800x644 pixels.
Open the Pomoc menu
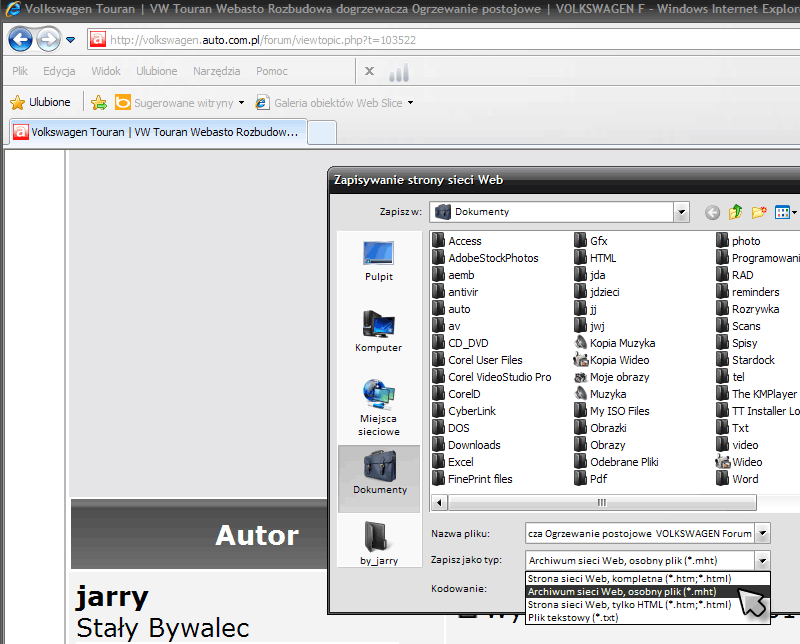[272, 71]
